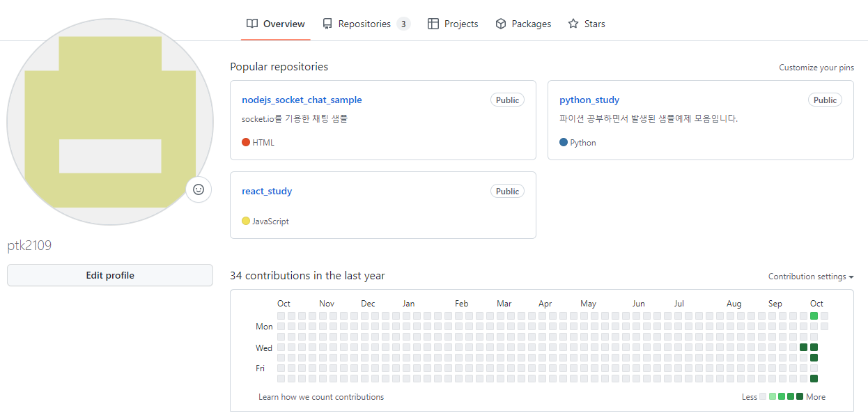Open Customize your pins
This screenshot has height=420, width=868.
[816, 68]
